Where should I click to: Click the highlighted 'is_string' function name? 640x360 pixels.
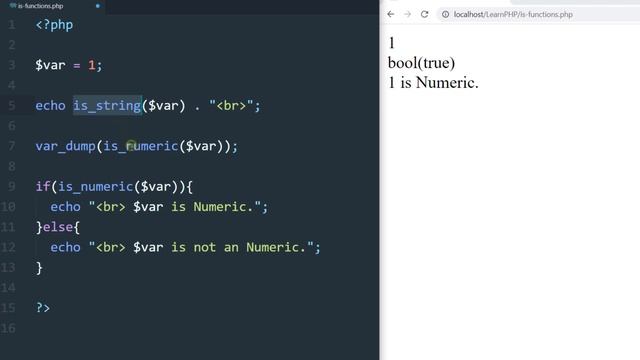(x=107, y=106)
